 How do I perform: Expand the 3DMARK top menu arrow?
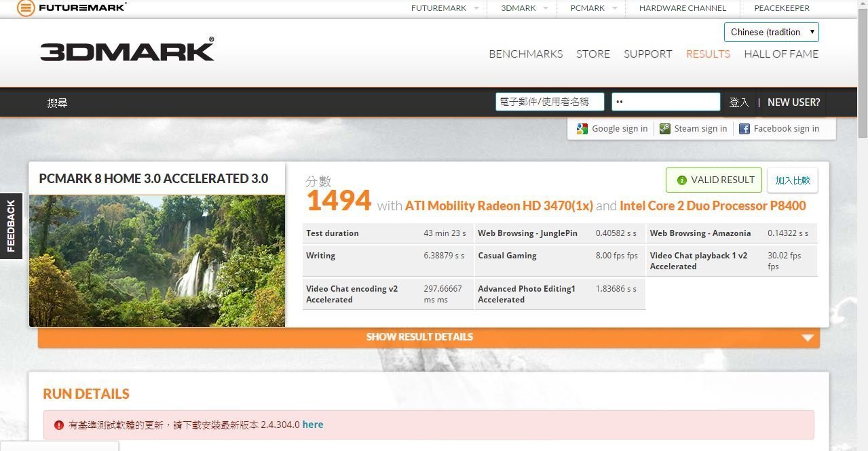tap(546, 8)
